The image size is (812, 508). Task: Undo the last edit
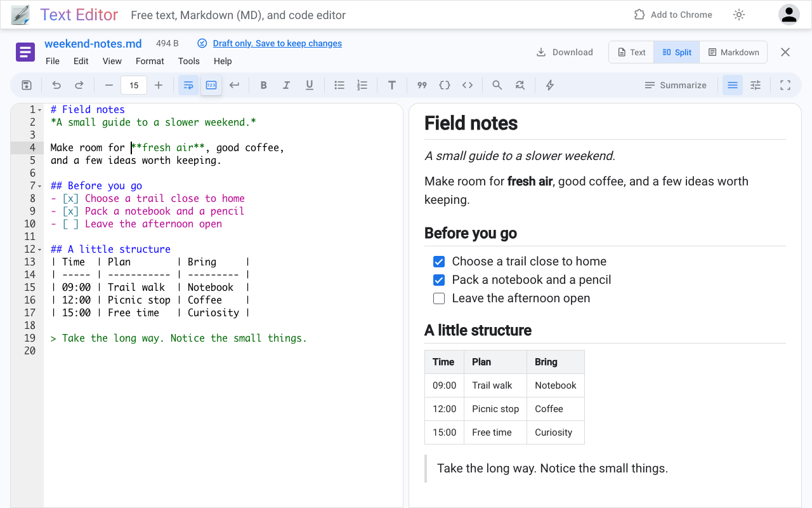point(56,85)
